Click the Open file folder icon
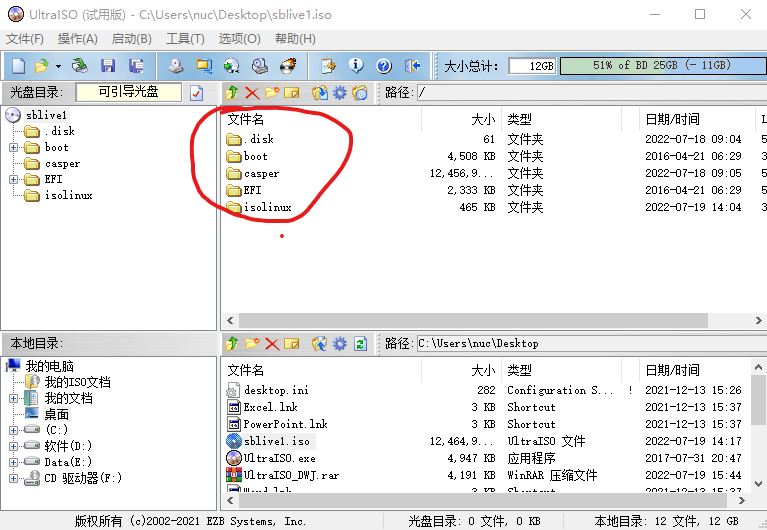Image resolution: width=767 pixels, height=530 pixels. [42, 66]
